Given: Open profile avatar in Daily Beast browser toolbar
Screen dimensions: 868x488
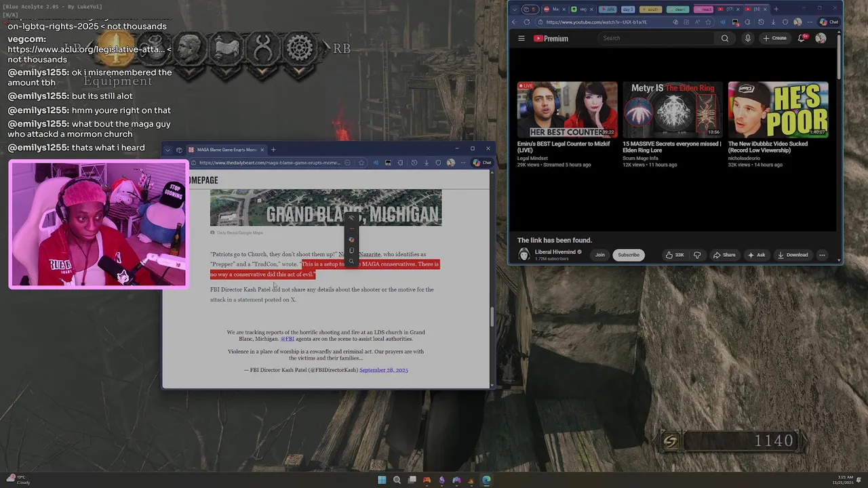Looking at the screenshot, I should 451,163.
